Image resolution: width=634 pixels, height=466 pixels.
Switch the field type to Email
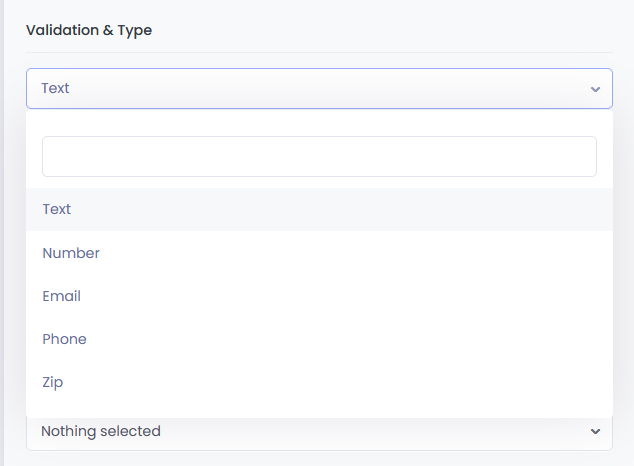point(319,296)
